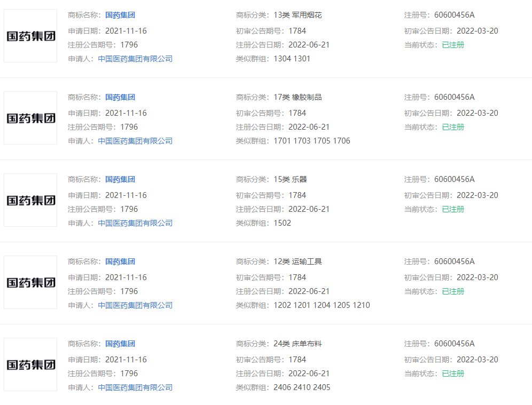The height and width of the screenshot is (405, 532).
Task: Click 已注册 status in 运输工具 row
Action: [x=453, y=292]
